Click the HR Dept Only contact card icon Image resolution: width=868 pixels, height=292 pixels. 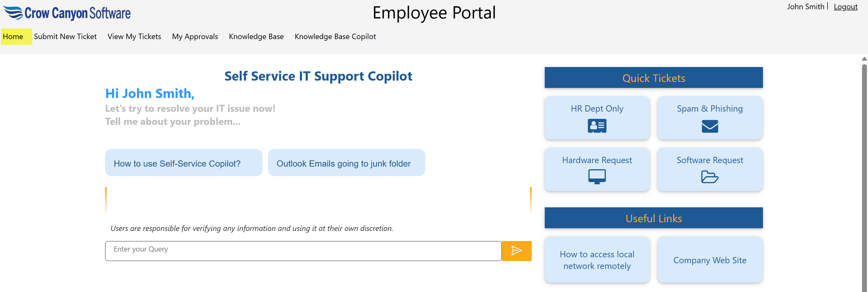(x=597, y=126)
